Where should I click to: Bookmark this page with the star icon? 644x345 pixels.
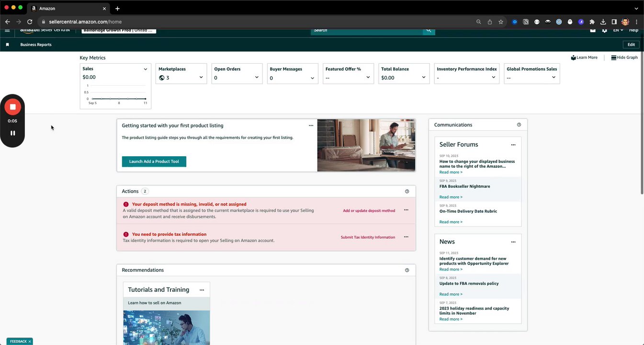pos(501,22)
